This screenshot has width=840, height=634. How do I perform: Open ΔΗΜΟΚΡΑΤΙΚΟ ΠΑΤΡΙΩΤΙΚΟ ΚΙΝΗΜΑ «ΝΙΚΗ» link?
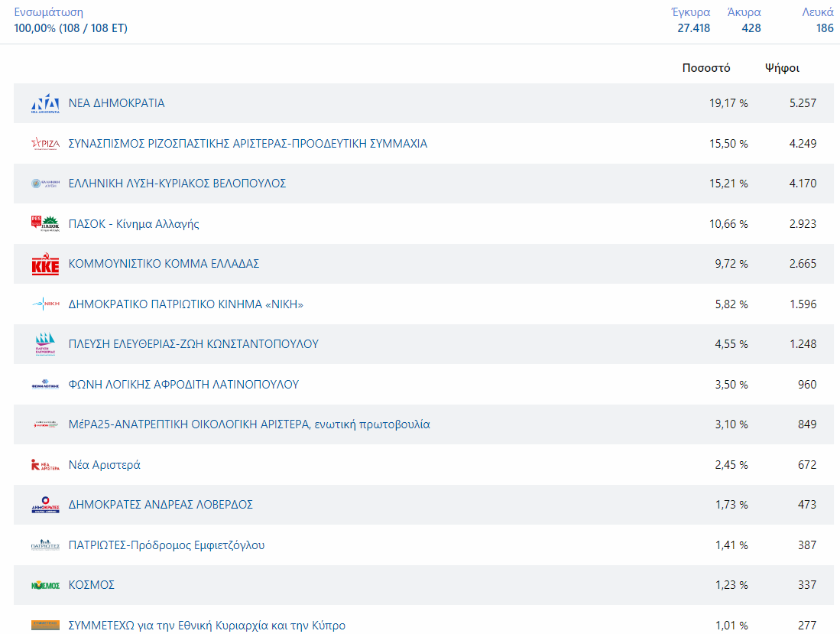(186, 304)
